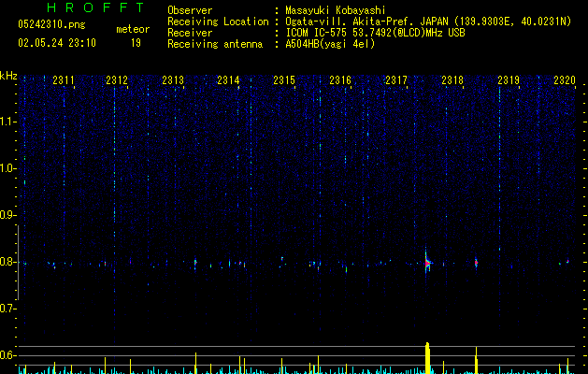Viewport: 588px width, 374px height.
Task: Click the tallest yellow power spike before 2318
Action: click(427, 358)
